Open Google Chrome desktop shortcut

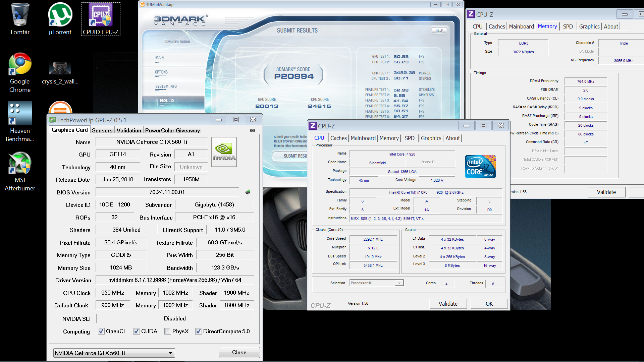pyautogui.click(x=20, y=73)
